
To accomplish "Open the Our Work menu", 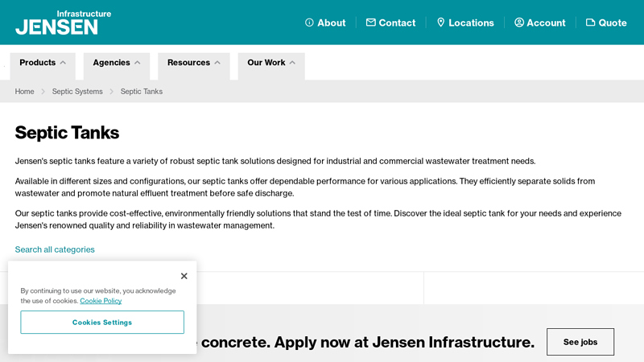I will (x=270, y=63).
